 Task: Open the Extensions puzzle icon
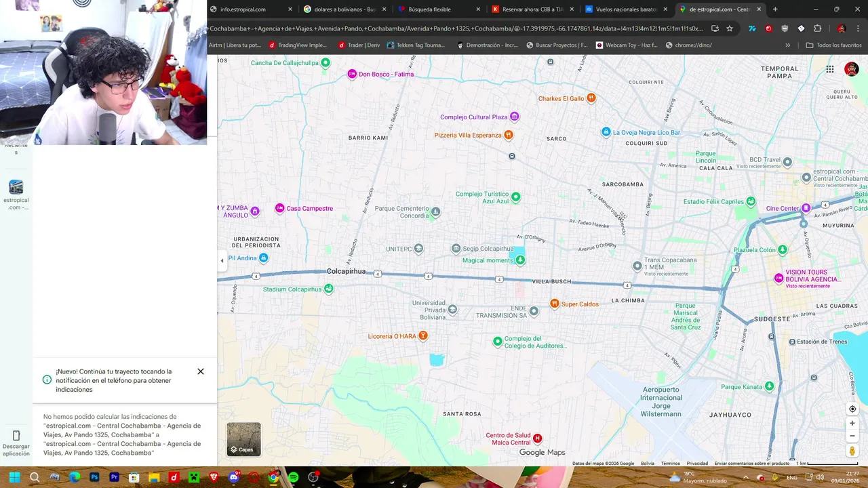[817, 28]
